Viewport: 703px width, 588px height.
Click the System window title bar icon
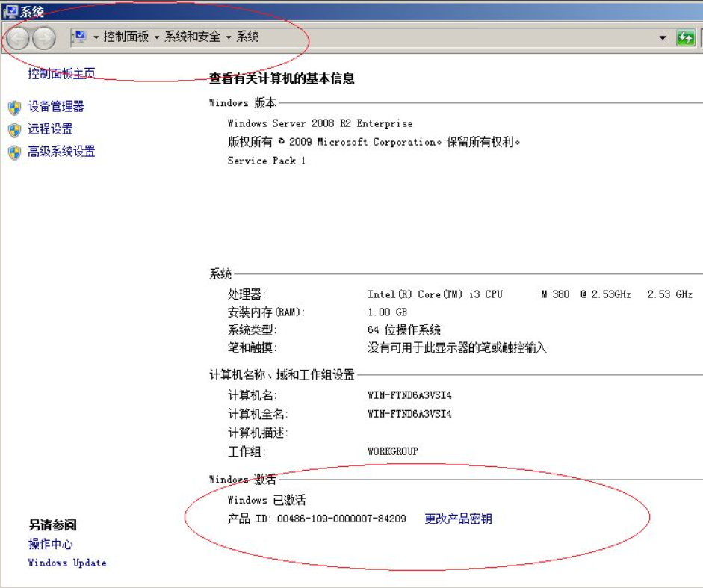11,11
